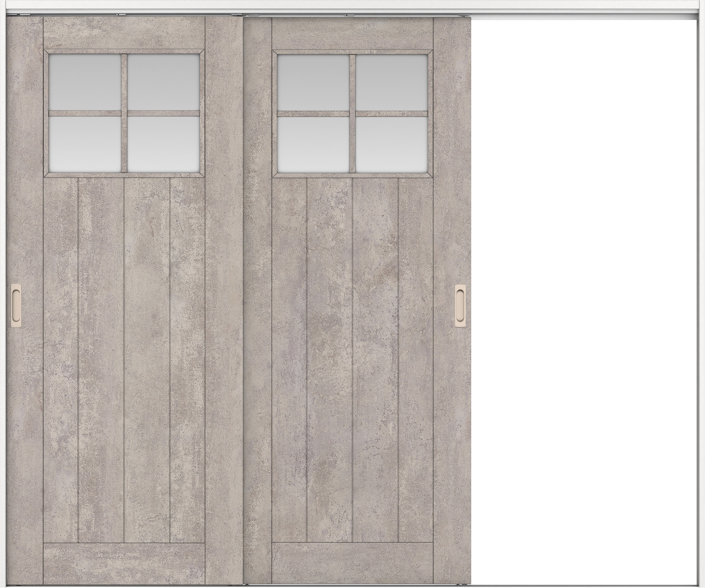Screen dimensions: 705x588
Task: Click right door's top rail above window
Action: (x=352, y=33)
